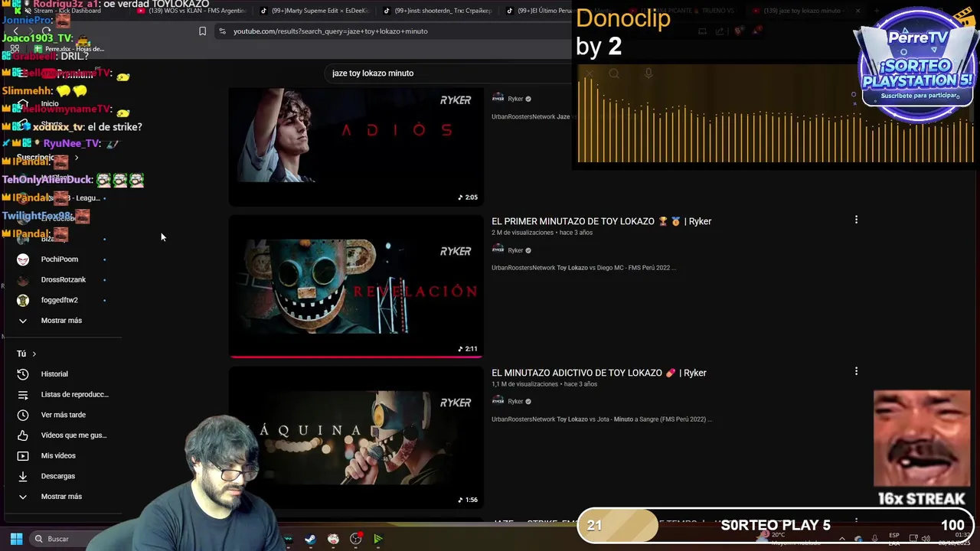Viewport: 980px width, 551px height.
Task: Open Ryker channel name under EL PRIMER MINUTAZO
Action: [x=515, y=250]
